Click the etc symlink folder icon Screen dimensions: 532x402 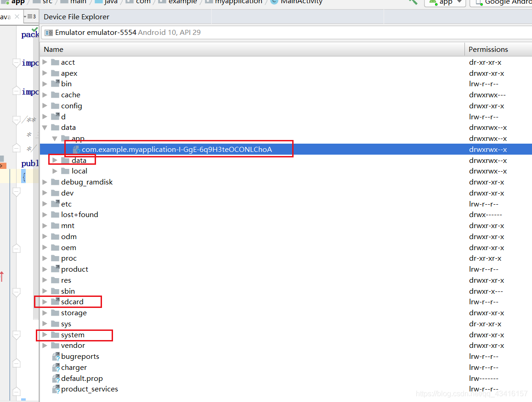click(x=55, y=203)
